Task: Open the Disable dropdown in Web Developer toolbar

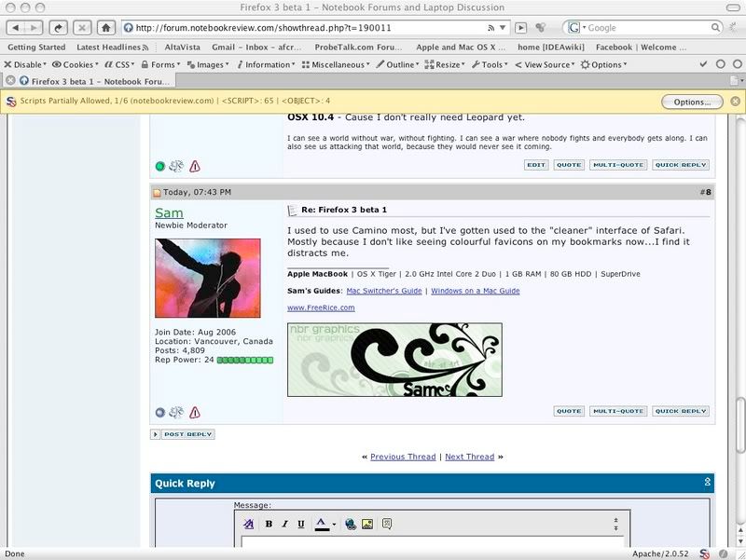Action: pos(25,64)
